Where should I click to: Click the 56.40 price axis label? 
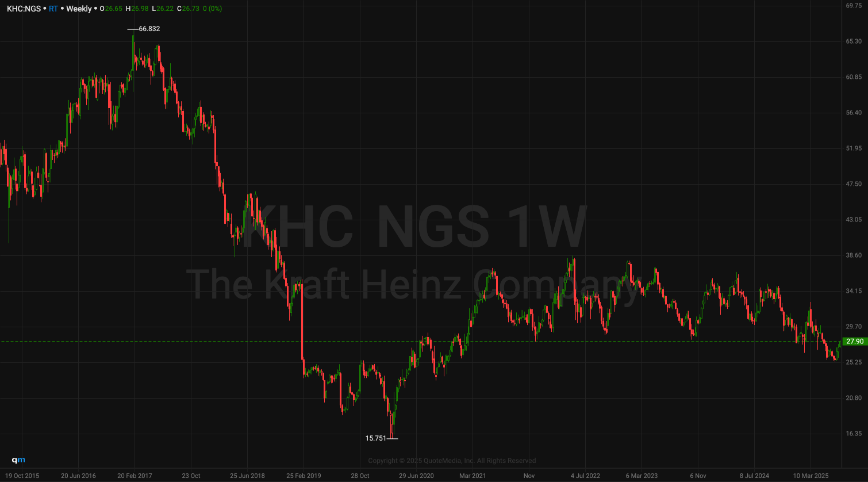(854, 113)
